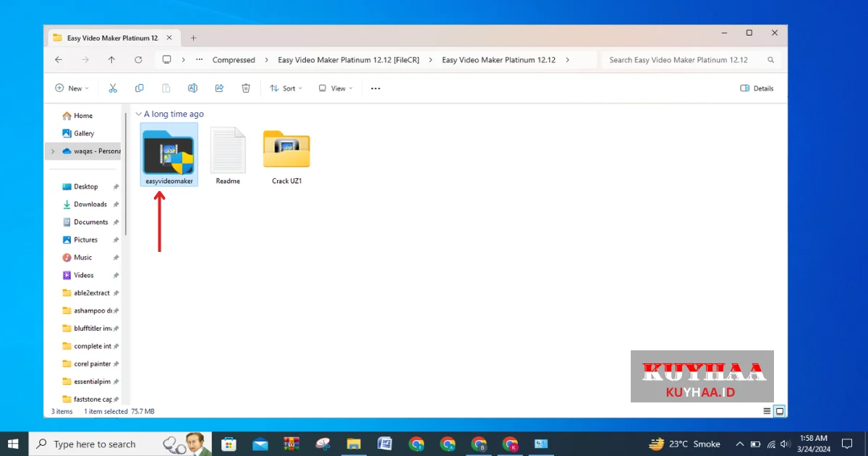The height and width of the screenshot is (456, 868).
Task: Switch to large icons view layout
Action: tap(780, 411)
